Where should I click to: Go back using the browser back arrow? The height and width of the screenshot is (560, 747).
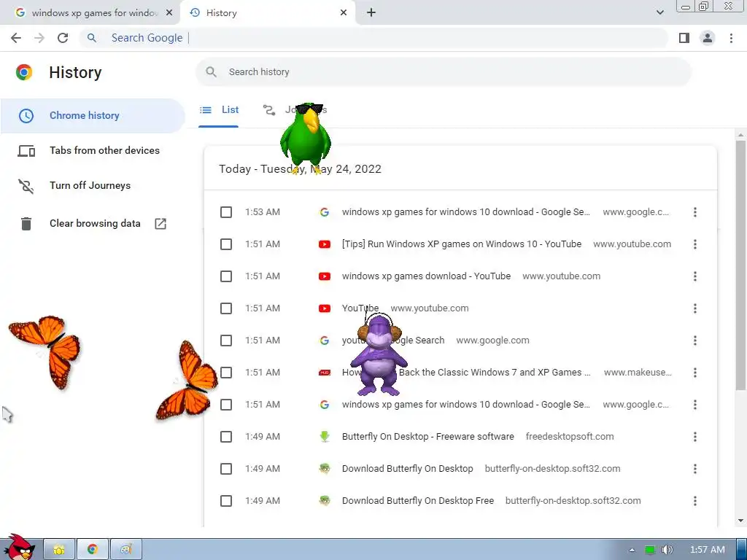coord(16,38)
